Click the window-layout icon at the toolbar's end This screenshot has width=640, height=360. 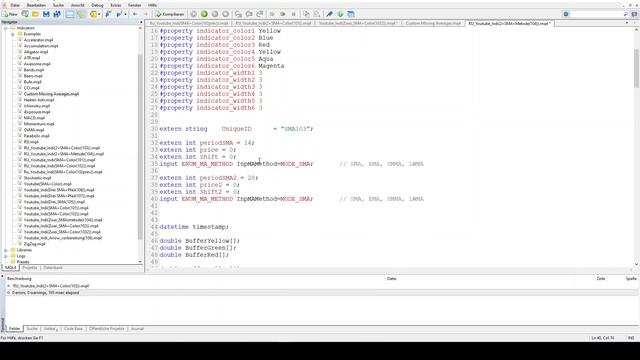[351, 14]
